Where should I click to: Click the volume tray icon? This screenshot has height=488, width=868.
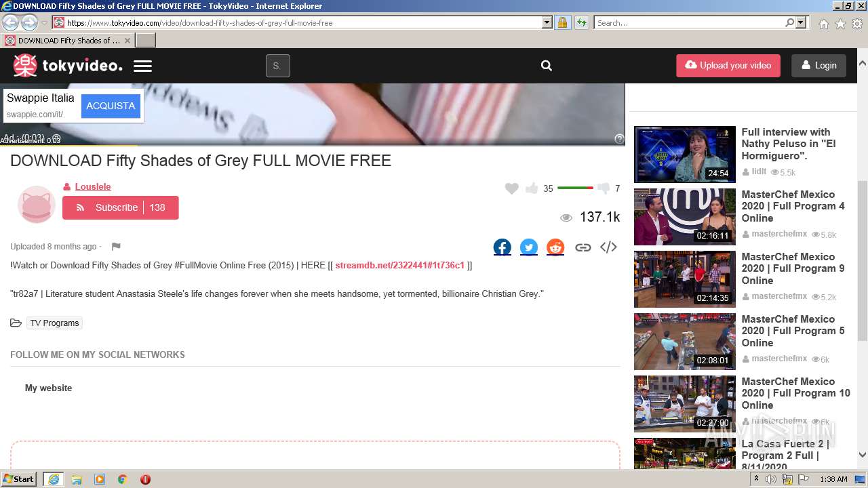click(771, 479)
